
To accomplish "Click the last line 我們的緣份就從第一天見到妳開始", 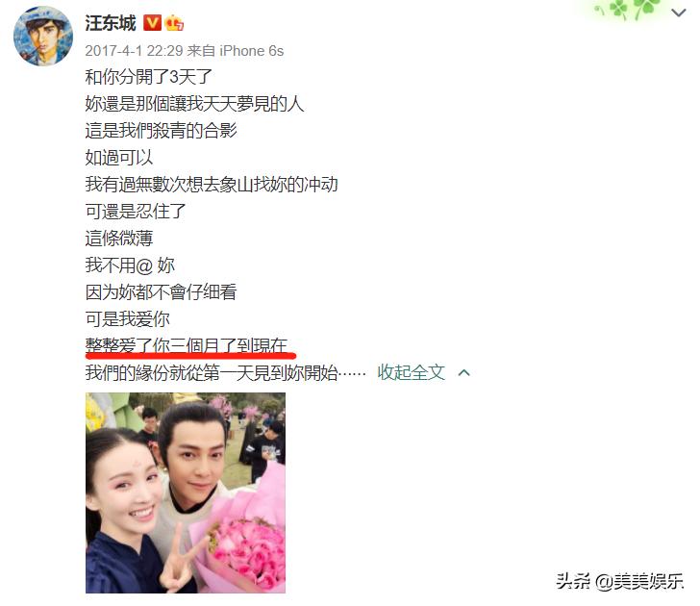I will pos(225,372).
